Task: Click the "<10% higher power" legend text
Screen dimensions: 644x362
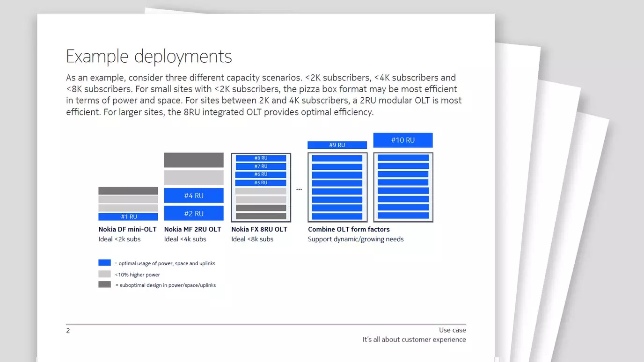Action: coord(138,275)
